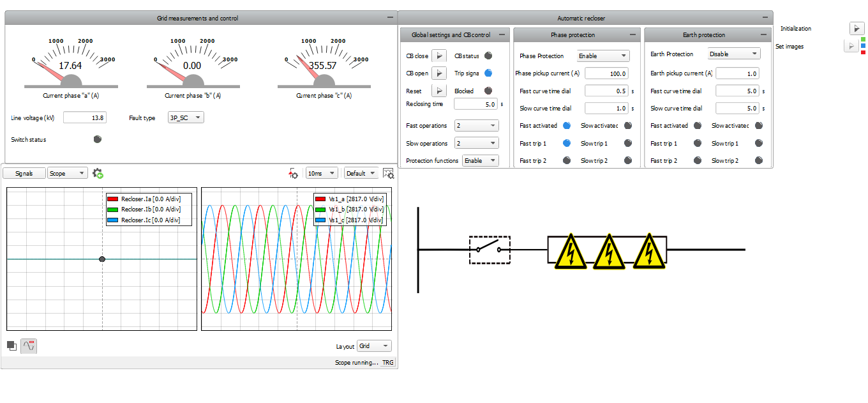
Task: Open the scope trigger settings icon
Action: [x=294, y=173]
